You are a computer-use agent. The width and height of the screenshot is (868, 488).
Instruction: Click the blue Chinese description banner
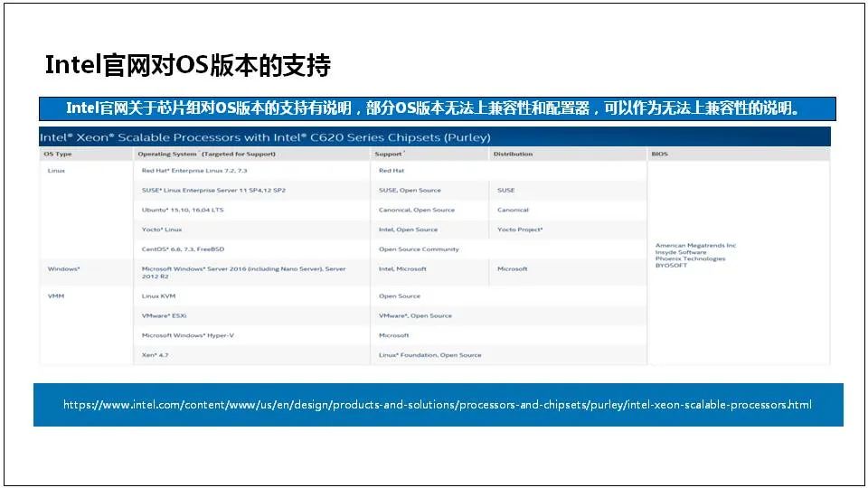[438, 108]
